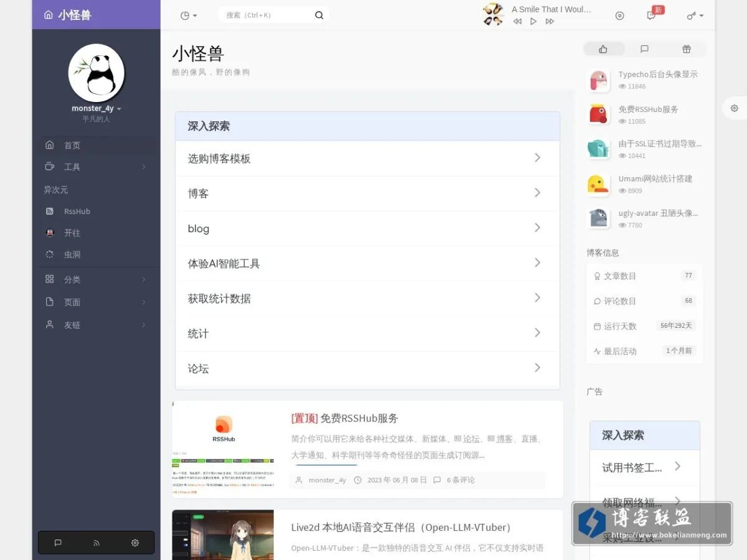Expand the monster_4y user dropdown
Screen dimensions: 747x560
[x=96, y=108]
